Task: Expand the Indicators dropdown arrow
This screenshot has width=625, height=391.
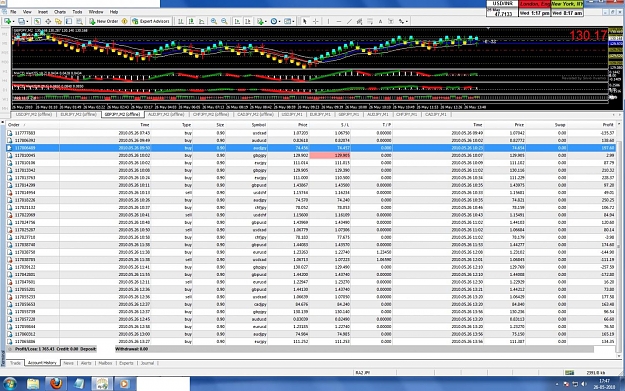Action: pyautogui.click(x=266, y=22)
